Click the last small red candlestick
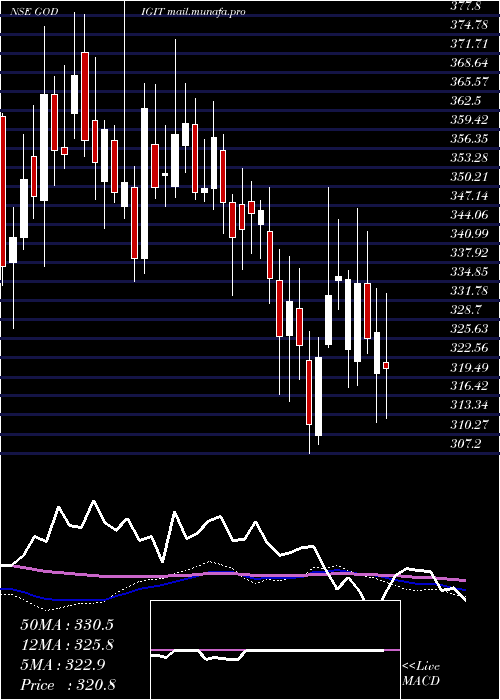Viewport: 500px width, 700px height. click(386, 365)
